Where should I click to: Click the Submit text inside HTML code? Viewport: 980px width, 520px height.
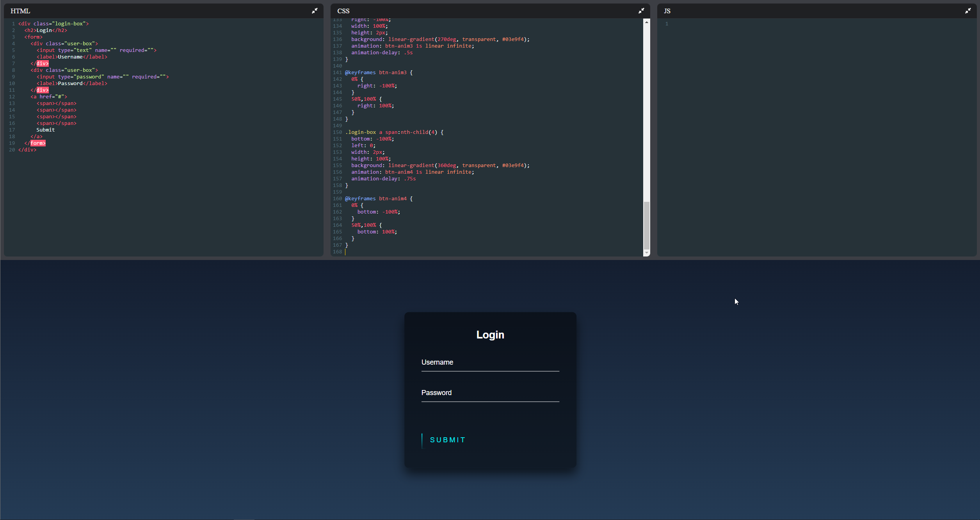[46, 130]
